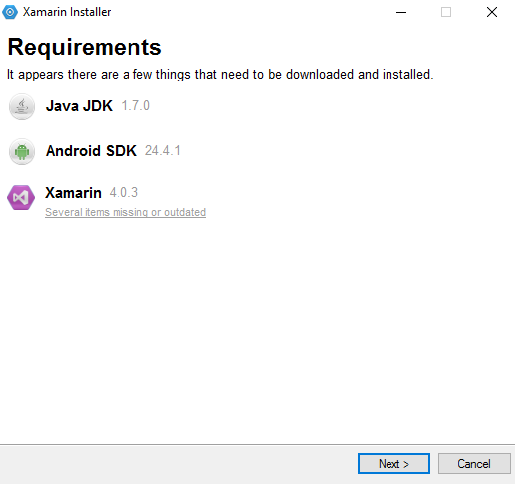The width and height of the screenshot is (515, 485).
Task: Click the purple Xamarin hexagon icon
Action: pos(21,197)
